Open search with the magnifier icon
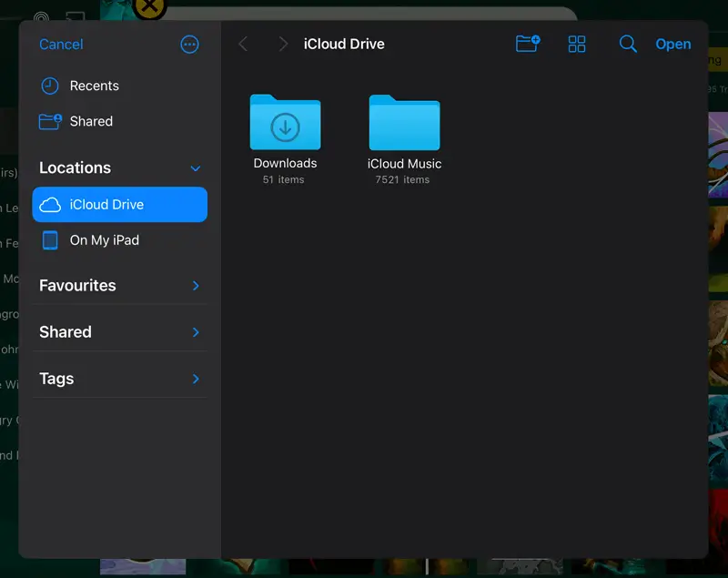728x578 pixels. pyautogui.click(x=628, y=44)
